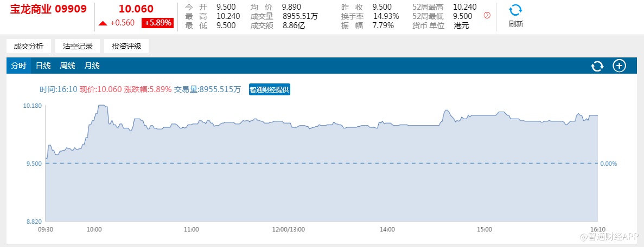Image resolution: width=644 pixels, height=247 pixels.
Task: Click the red up-triangle price change icon
Action: pos(103,23)
